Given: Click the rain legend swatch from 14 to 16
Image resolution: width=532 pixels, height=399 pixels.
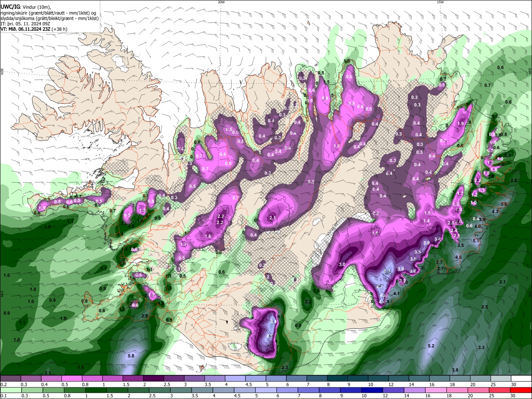Looking at the screenshot, I should point(415,390).
